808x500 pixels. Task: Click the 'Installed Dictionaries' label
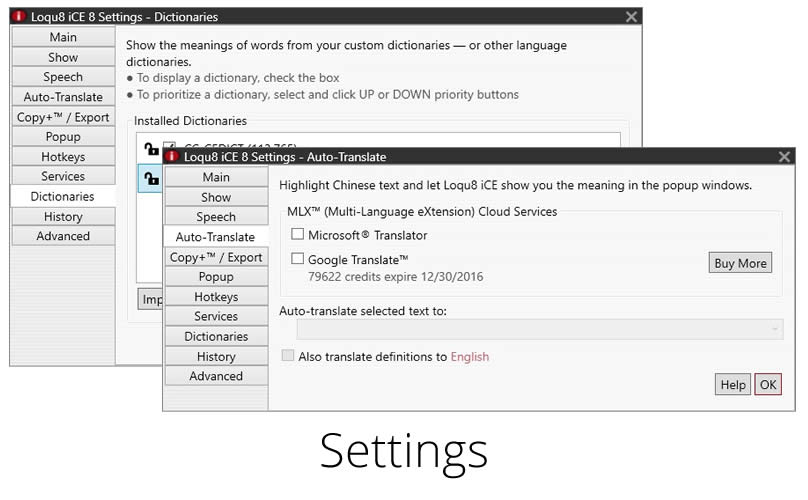point(190,121)
